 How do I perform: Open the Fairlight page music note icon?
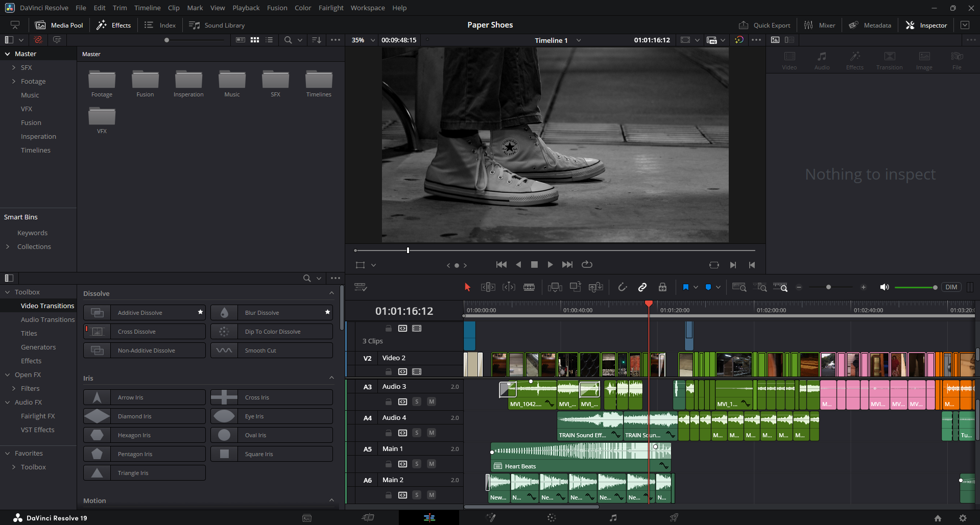(613, 518)
